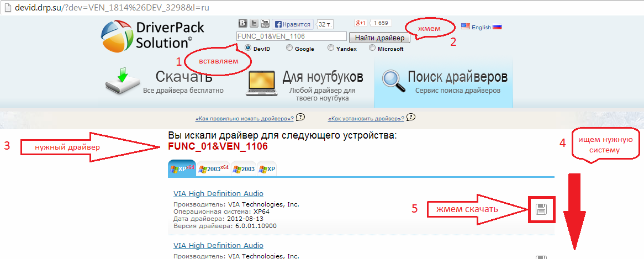Click the devid.drp.su address bar URL
This screenshot has height=275, width=644.
point(112,8)
